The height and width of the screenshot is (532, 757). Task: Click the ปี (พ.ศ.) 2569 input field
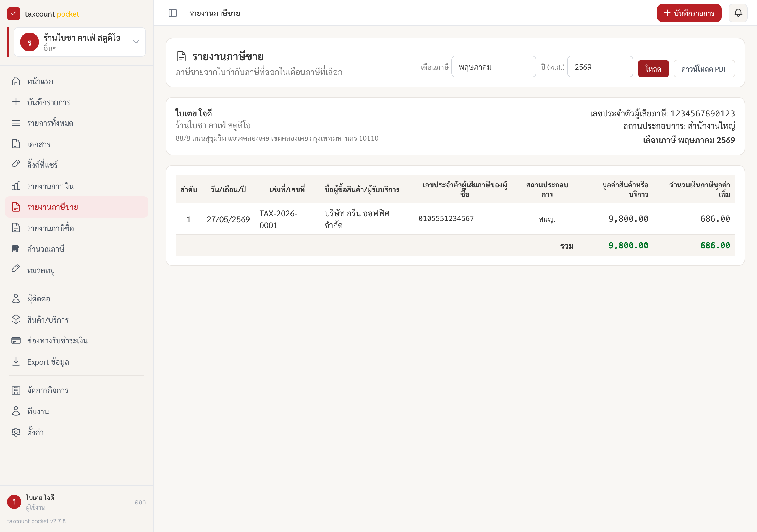coord(600,67)
